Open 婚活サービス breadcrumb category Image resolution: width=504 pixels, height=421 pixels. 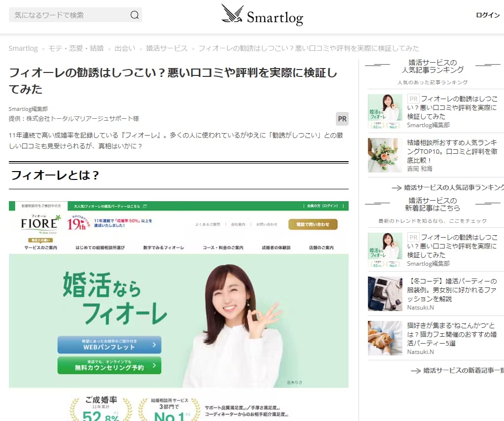tap(167, 48)
